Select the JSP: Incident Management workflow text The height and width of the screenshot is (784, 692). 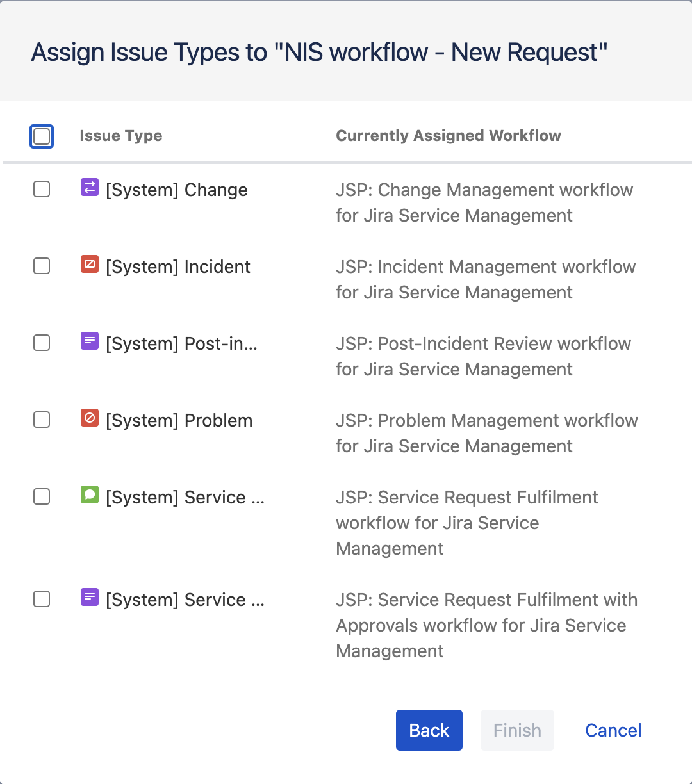486,266
